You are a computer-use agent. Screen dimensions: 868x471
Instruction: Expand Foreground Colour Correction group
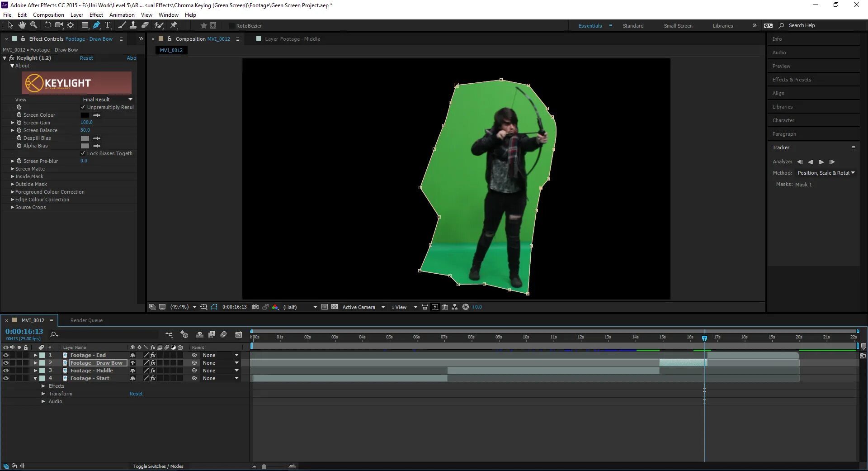pos(13,192)
